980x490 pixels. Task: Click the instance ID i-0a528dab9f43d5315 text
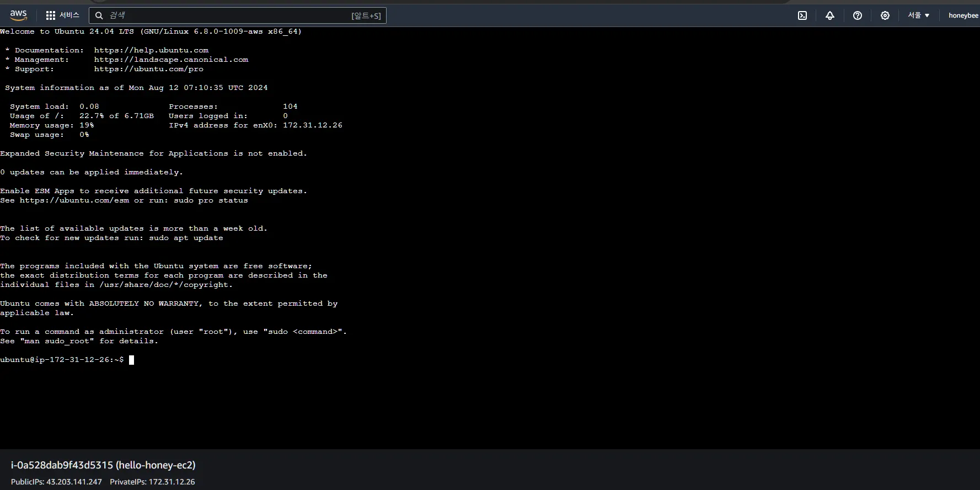pyautogui.click(x=62, y=465)
